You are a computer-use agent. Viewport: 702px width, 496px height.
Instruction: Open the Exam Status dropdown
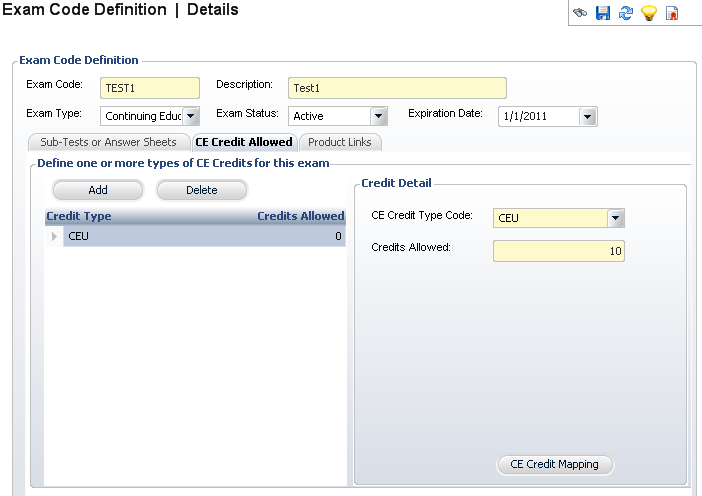pos(378,116)
